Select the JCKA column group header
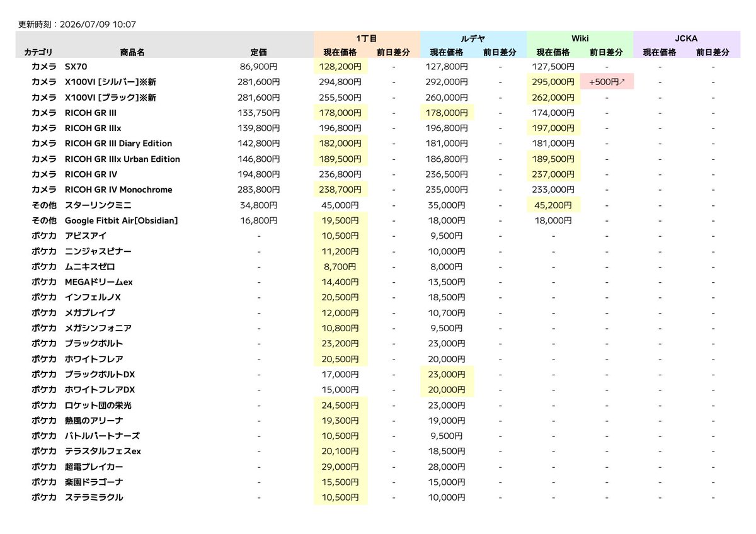Viewport: 756px width, 534px height. click(686, 38)
